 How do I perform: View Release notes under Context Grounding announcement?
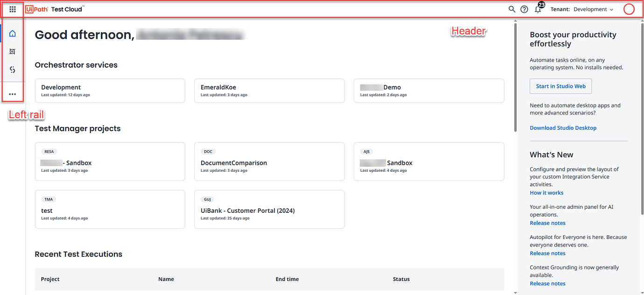547,283
